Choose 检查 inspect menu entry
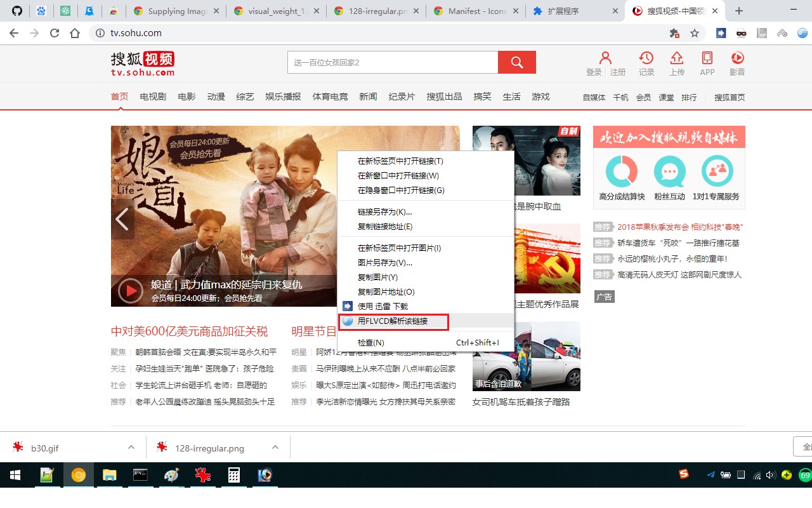This screenshot has height=508, width=812. pyautogui.click(x=425, y=343)
